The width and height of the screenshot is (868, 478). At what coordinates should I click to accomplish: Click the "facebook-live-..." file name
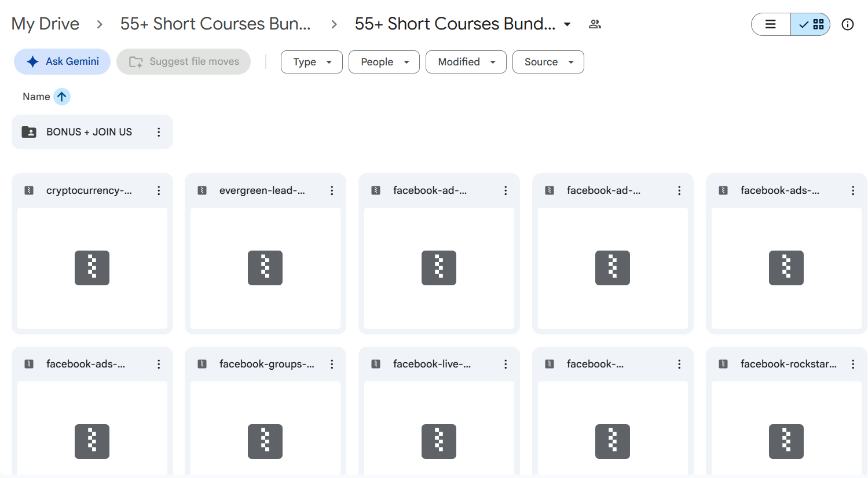point(432,364)
